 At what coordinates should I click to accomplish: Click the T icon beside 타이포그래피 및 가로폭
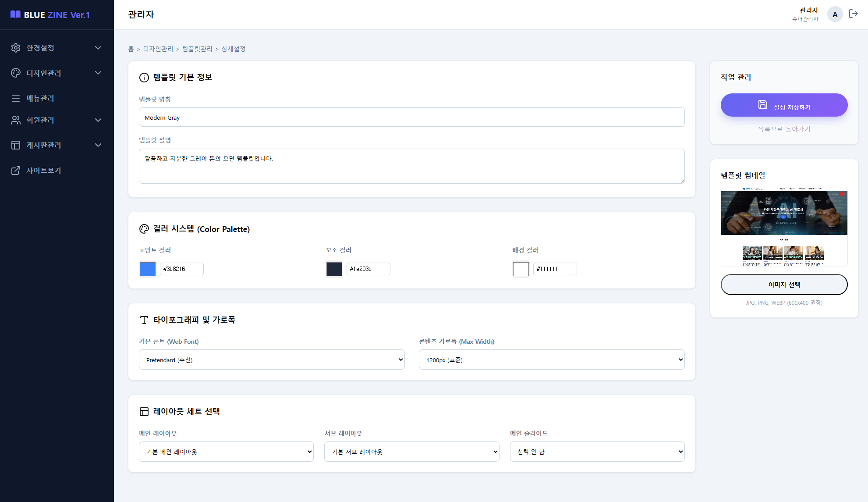tap(144, 320)
